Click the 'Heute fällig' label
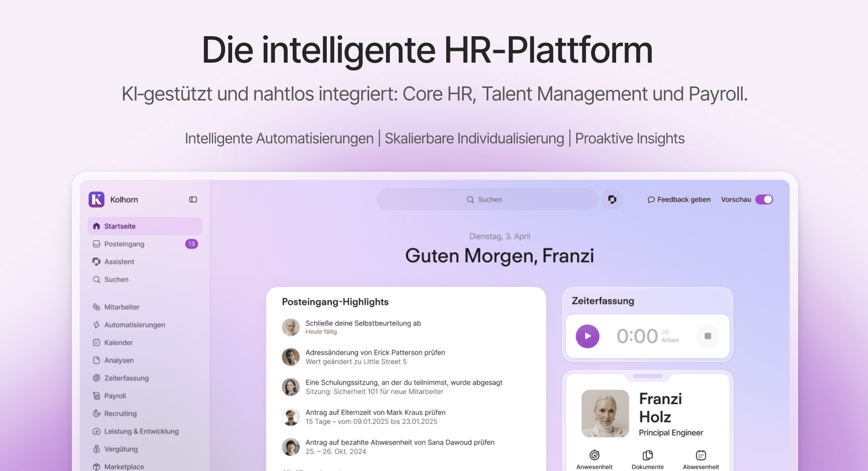Screen dimensions: 868x471 pos(321,332)
